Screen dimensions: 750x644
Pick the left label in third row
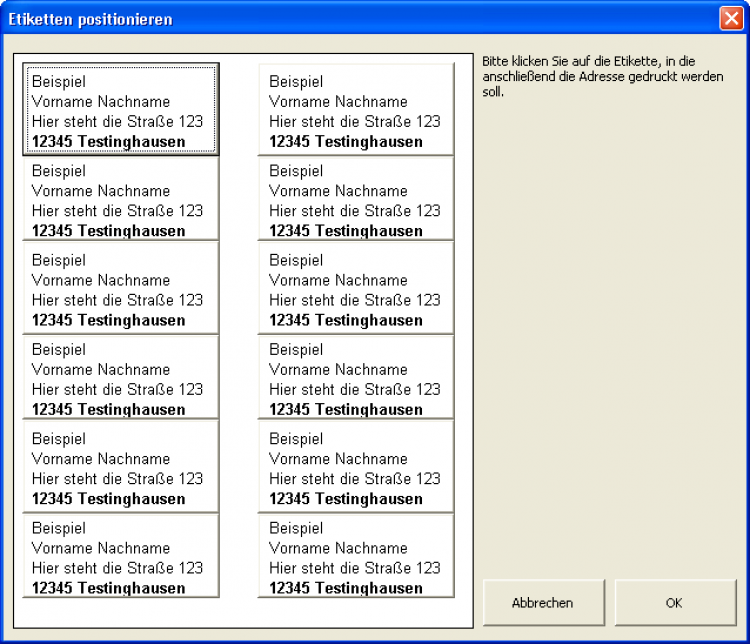coord(120,289)
